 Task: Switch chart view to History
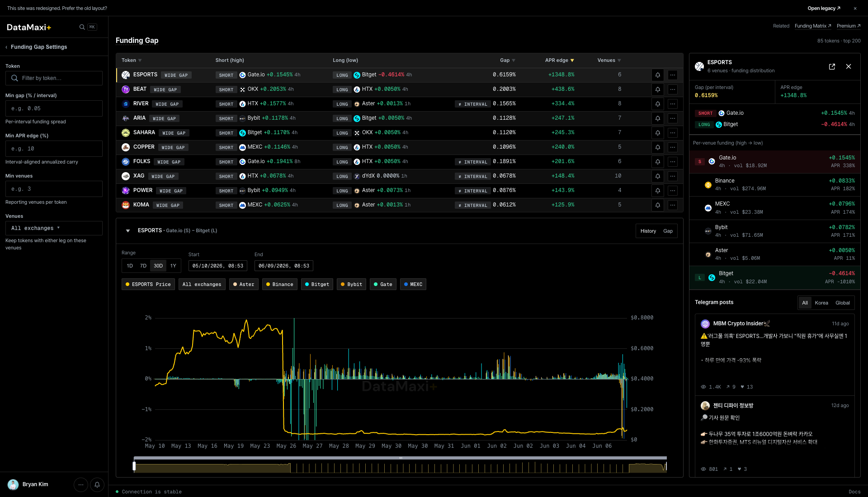click(648, 231)
